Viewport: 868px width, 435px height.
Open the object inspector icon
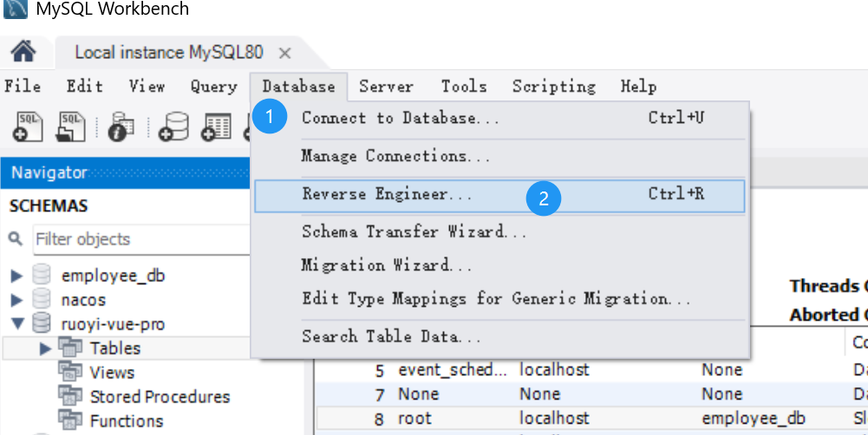(121, 127)
